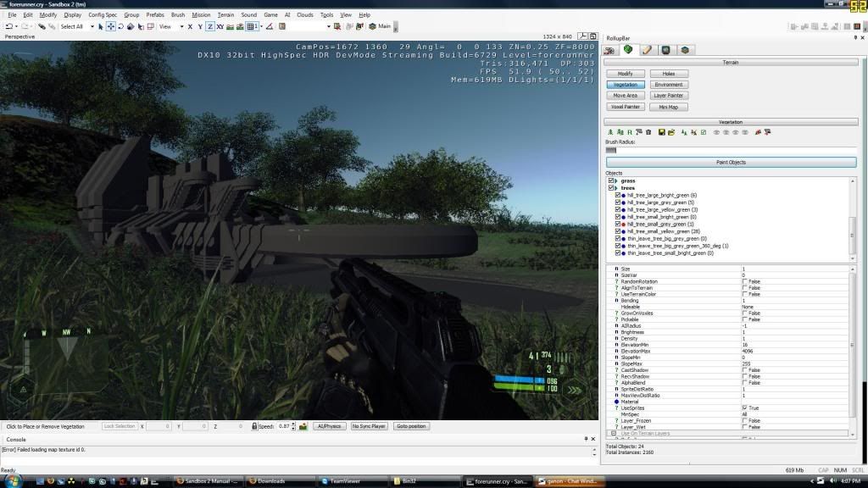This screenshot has height=488, width=868.
Task: Click the Undo arrow icon
Action: pyautogui.click(x=8, y=26)
